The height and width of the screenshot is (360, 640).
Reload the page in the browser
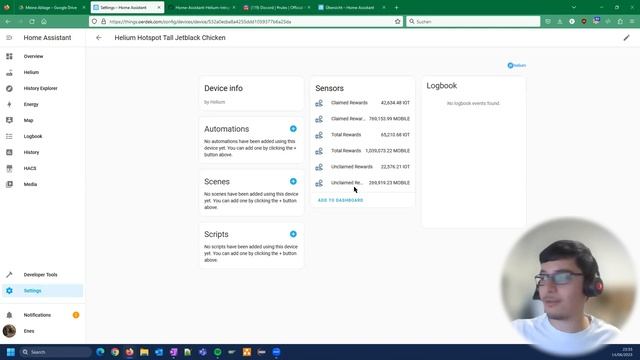tap(32, 22)
